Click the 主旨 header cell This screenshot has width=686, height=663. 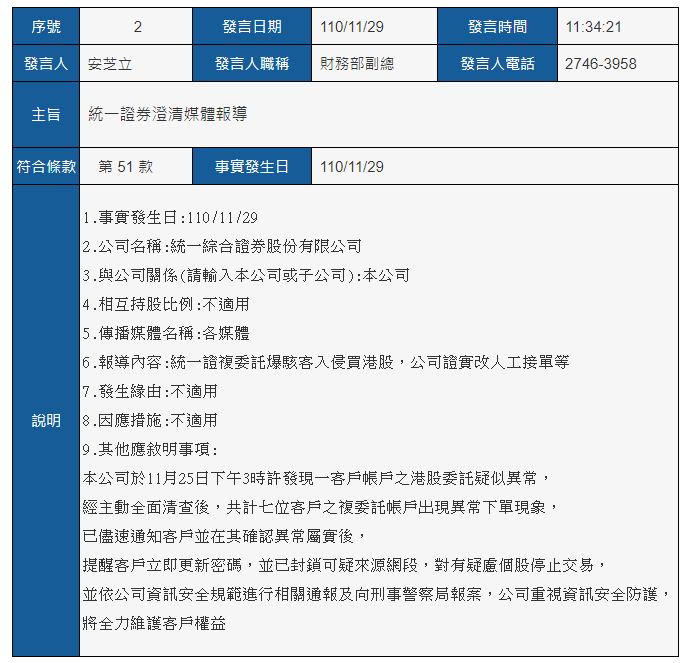pos(46,115)
